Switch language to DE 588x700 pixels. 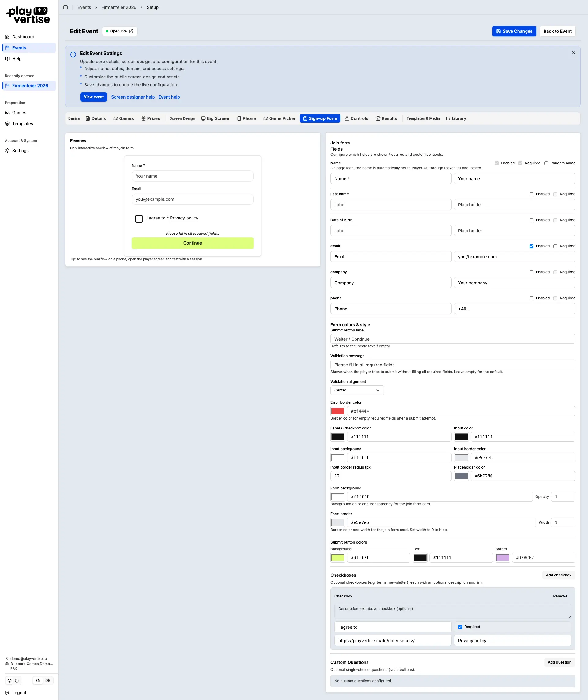click(48, 681)
